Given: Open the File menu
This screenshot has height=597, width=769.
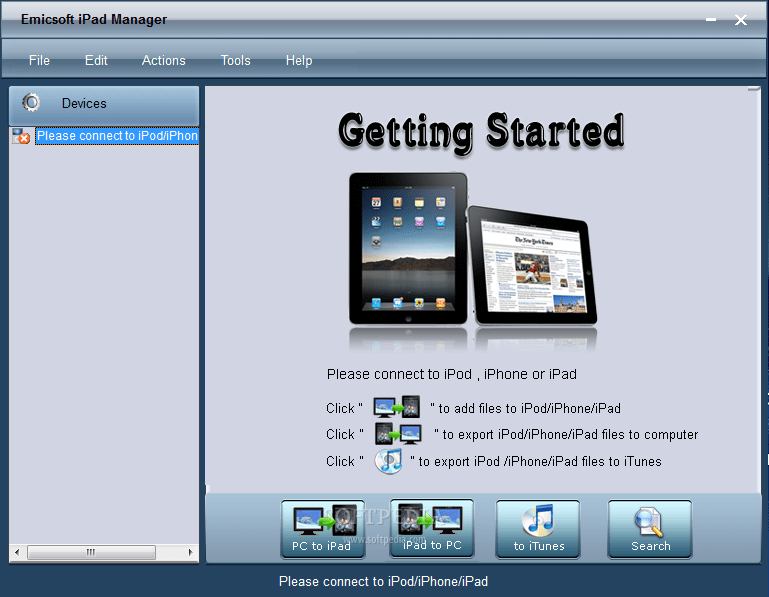Looking at the screenshot, I should tap(39, 60).
